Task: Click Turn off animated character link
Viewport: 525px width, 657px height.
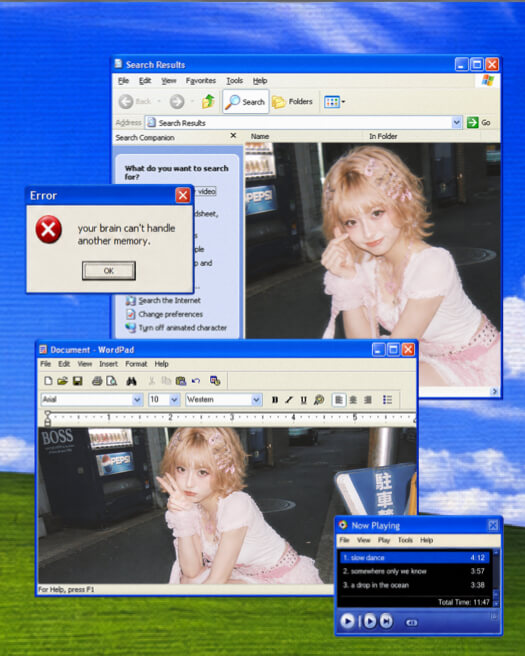Action: pyautogui.click(x=183, y=328)
